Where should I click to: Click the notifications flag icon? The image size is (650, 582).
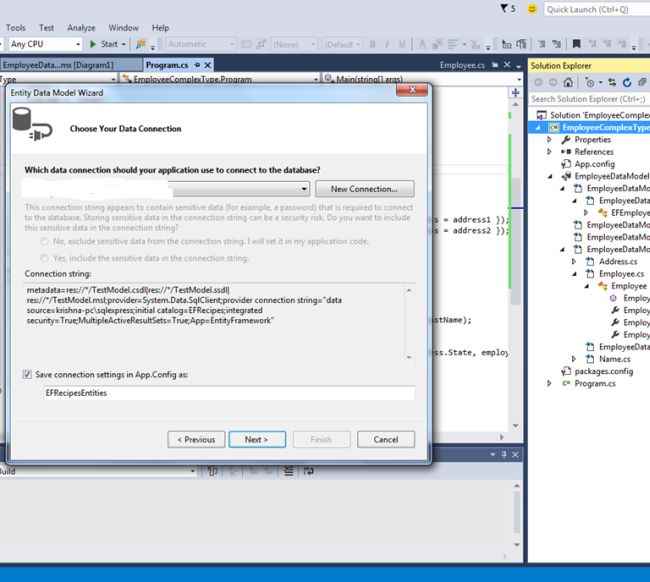click(x=504, y=8)
